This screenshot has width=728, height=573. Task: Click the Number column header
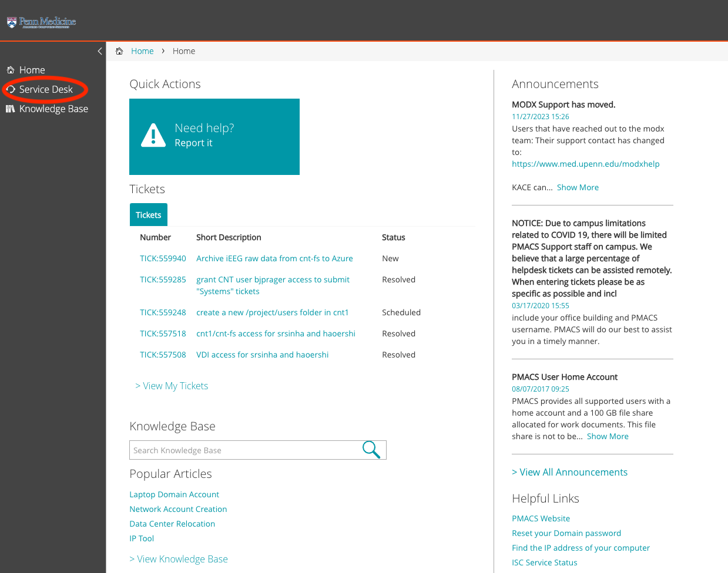tap(155, 237)
